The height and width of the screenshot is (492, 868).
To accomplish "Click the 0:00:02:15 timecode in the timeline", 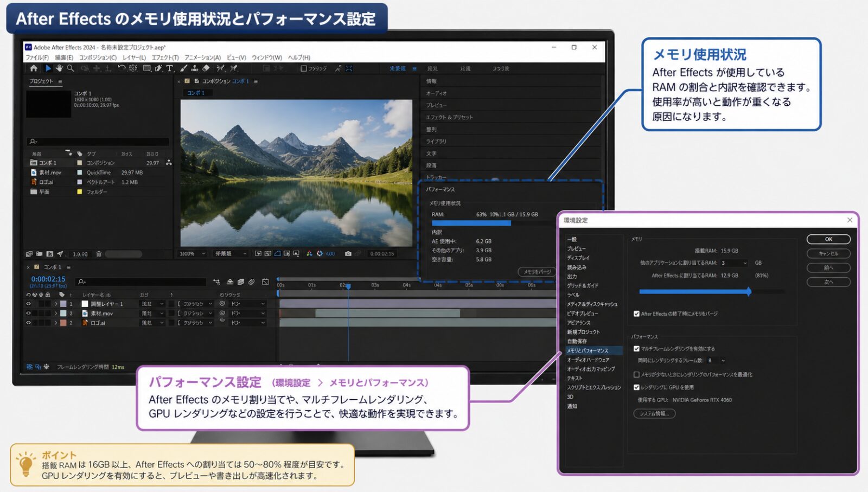I will coord(48,279).
